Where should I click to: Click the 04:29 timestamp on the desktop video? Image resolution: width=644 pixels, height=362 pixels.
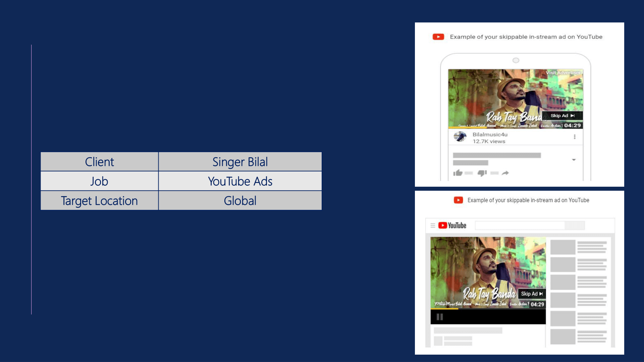[x=538, y=305]
